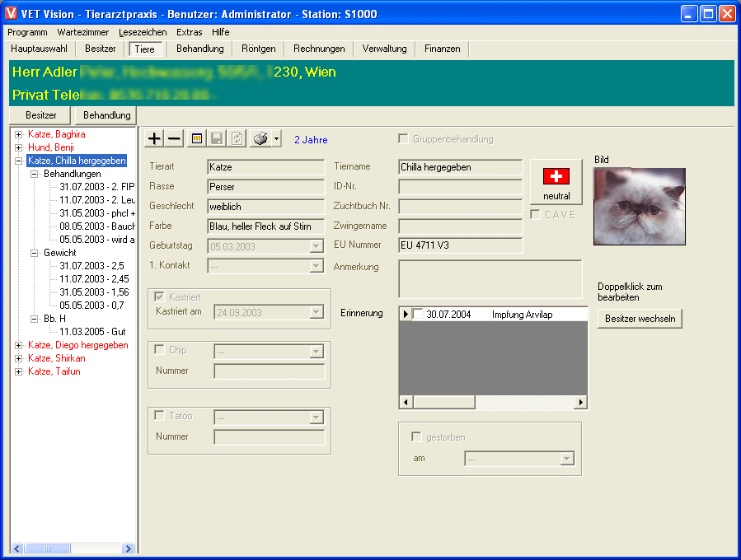
Task: Open the Programm menu
Action: pyautogui.click(x=27, y=32)
